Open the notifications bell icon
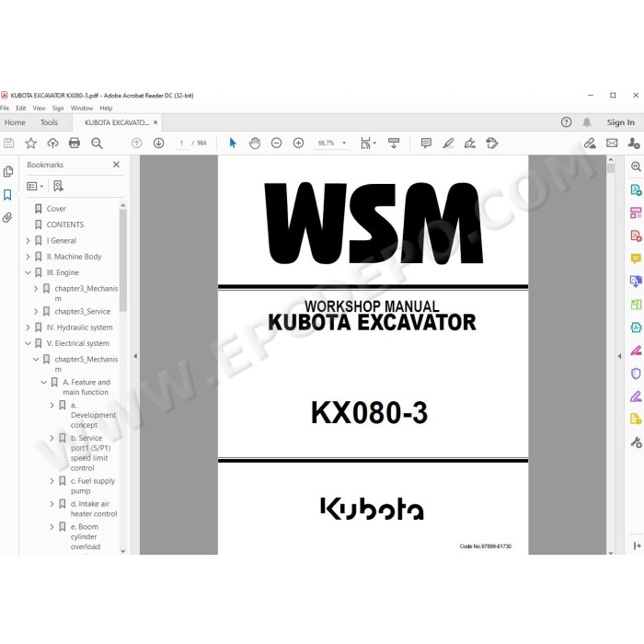Image resolution: width=644 pixels, height=644 pixels. point(587,122)
